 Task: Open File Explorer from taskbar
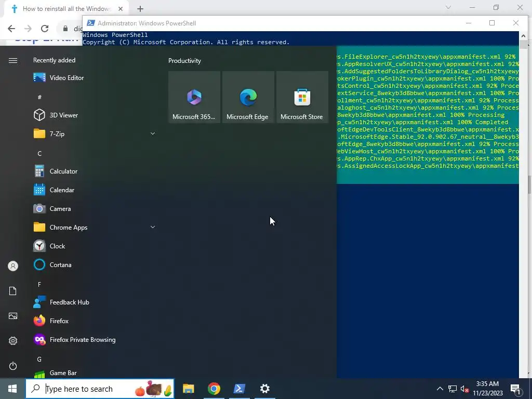click(x=188, y=389)
